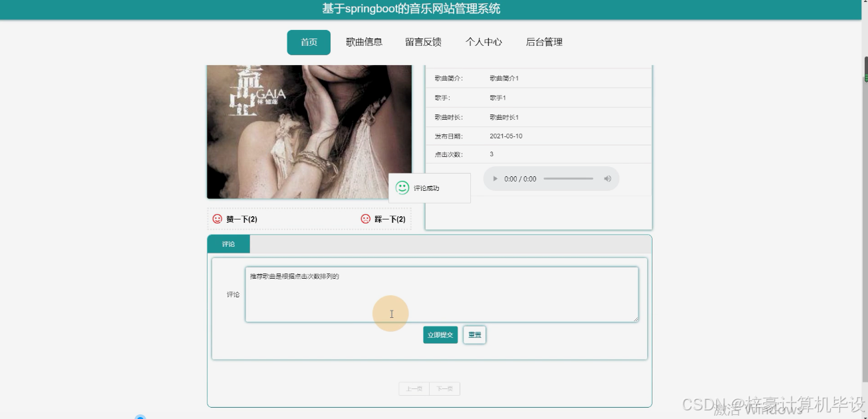Viewport: 868px width, 419px height.
Task: Switch to the 首页 tab
Action: pos(308,41)
